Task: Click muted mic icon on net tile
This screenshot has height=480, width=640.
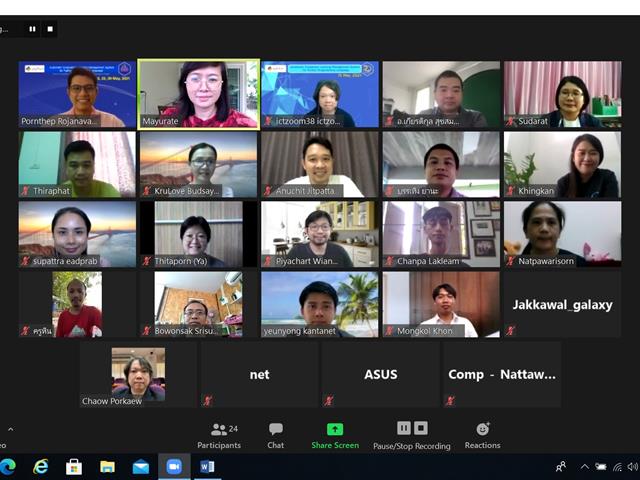Action: [207, 401]
